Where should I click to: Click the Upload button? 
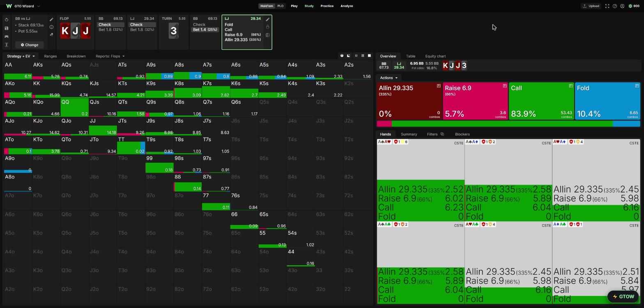591,6
